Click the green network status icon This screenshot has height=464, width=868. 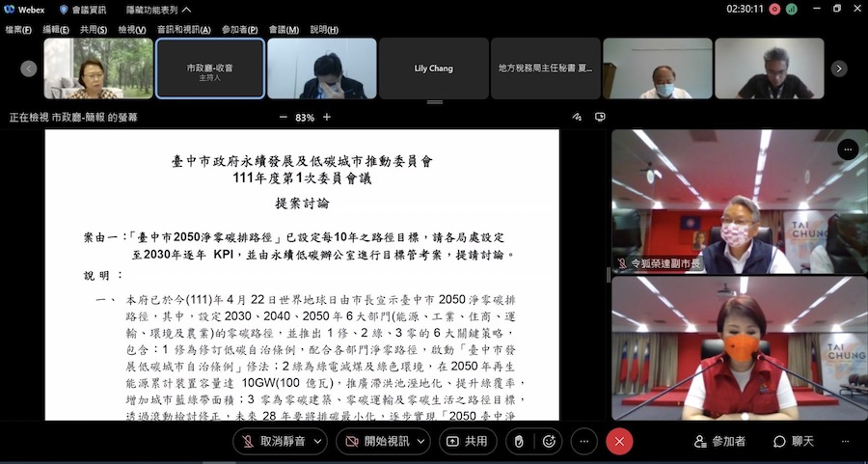791,10
